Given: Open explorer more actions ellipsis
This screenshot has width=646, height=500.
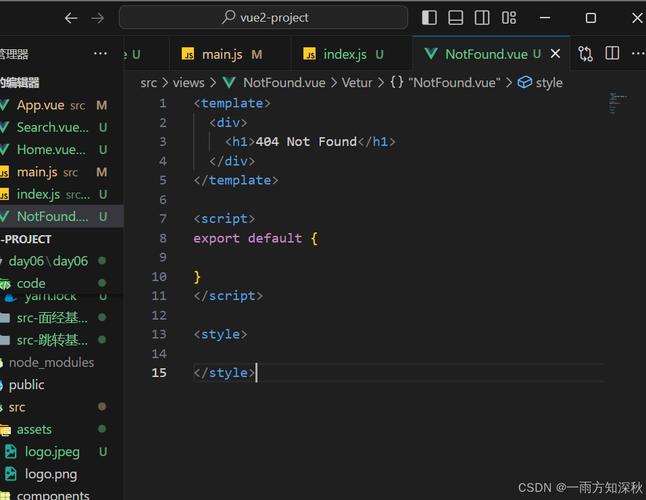Looking at the screenshot, I should (x=100, y=54).
